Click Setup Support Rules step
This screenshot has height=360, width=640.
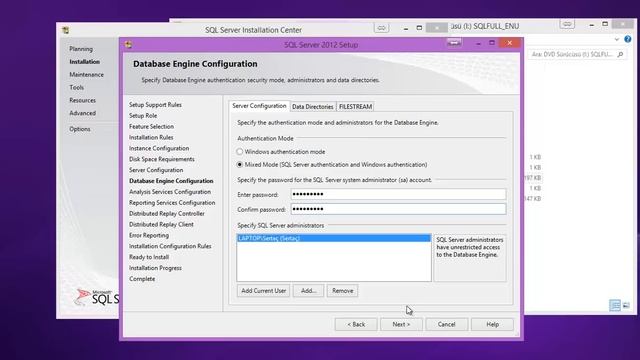coord(156,105)
